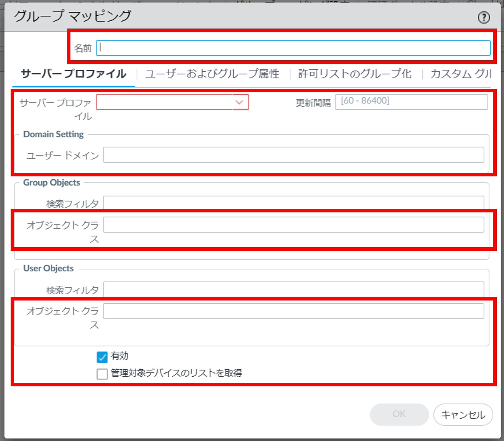Go to the カスタム グループ tab

tap(460, 74)
